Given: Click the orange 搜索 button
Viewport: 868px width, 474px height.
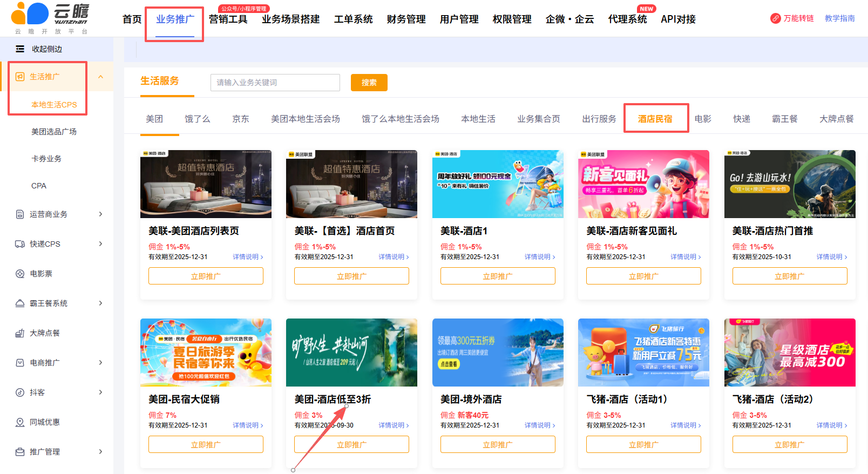Looking at the screenshot, I should 369,83.
